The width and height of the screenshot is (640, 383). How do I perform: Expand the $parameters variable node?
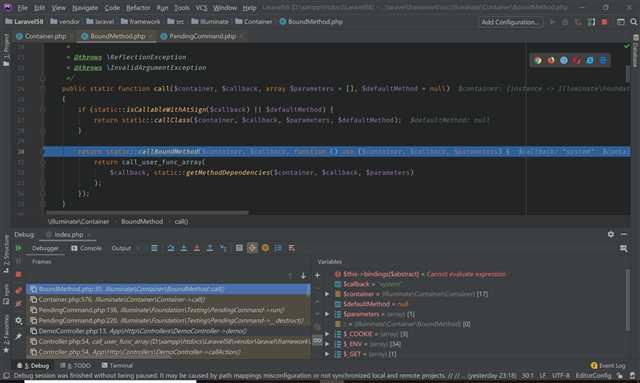327,314
